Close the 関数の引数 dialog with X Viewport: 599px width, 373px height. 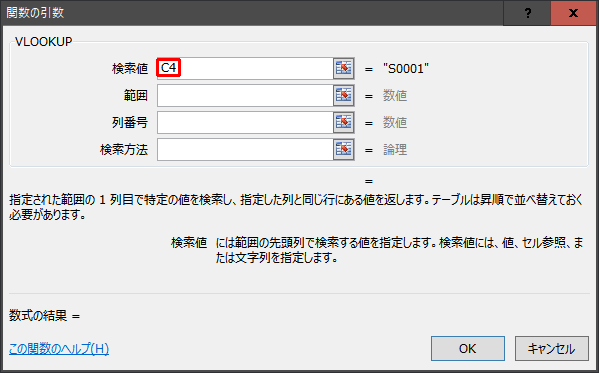coord(573,13)
